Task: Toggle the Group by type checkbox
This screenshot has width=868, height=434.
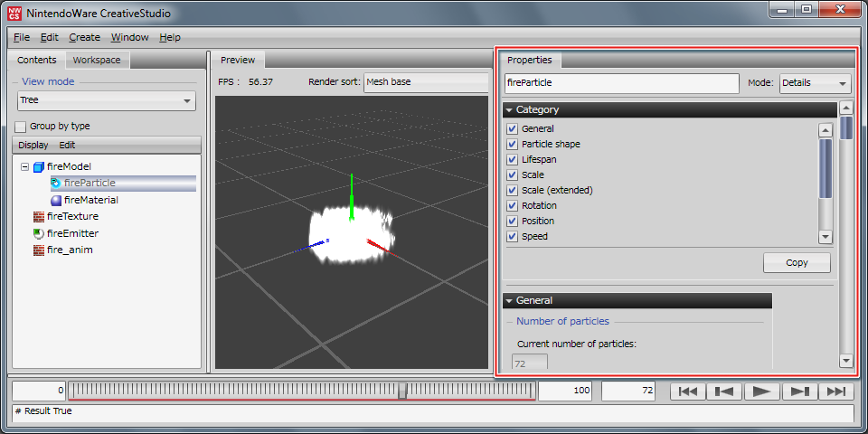Action: pyautogui.click(x=21, y=127)
